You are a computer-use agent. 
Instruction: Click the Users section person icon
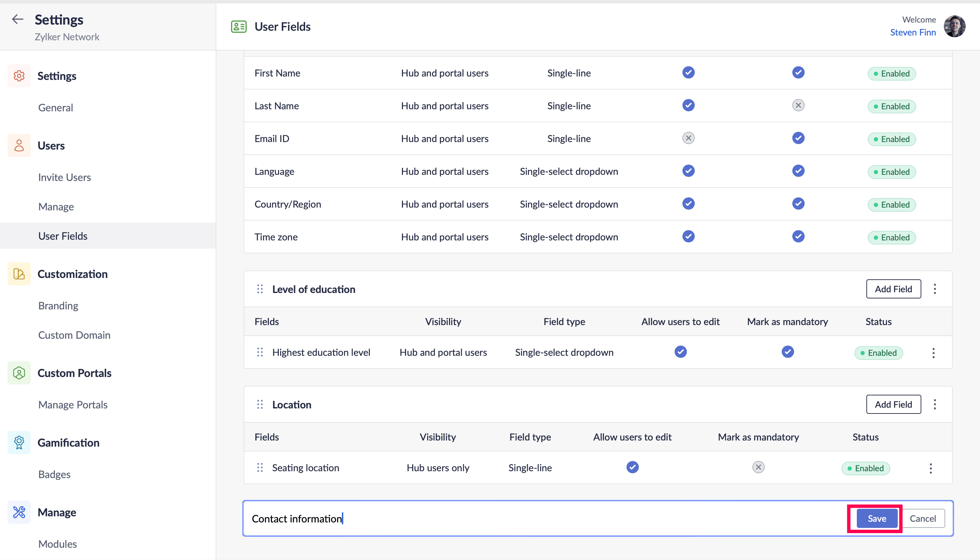coord(19,145)
